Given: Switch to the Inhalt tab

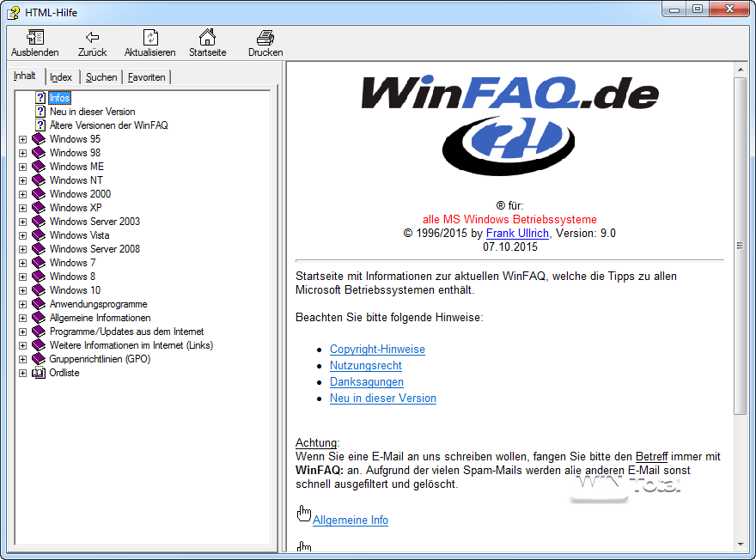Looking at the screenshot, I should 25,76.
